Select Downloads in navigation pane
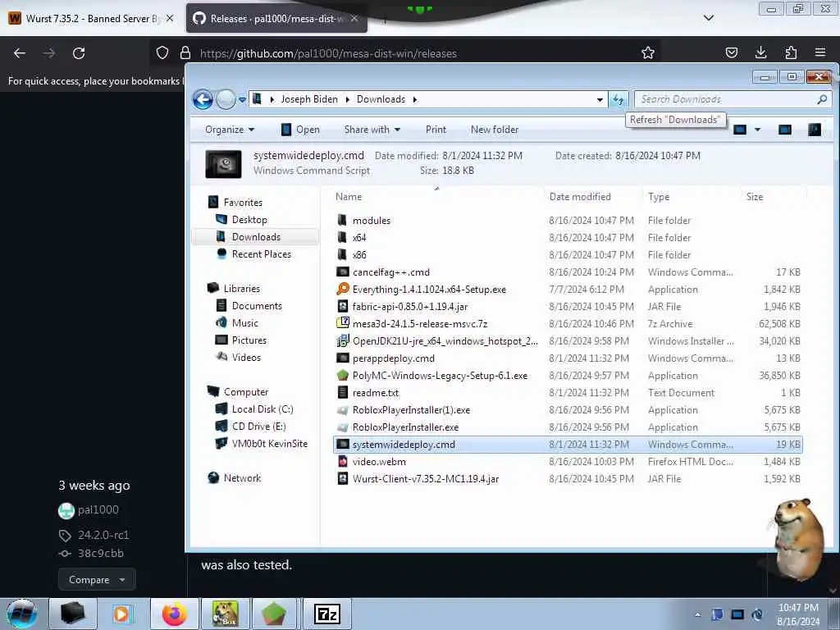The image size is (840, 630). 256,237
